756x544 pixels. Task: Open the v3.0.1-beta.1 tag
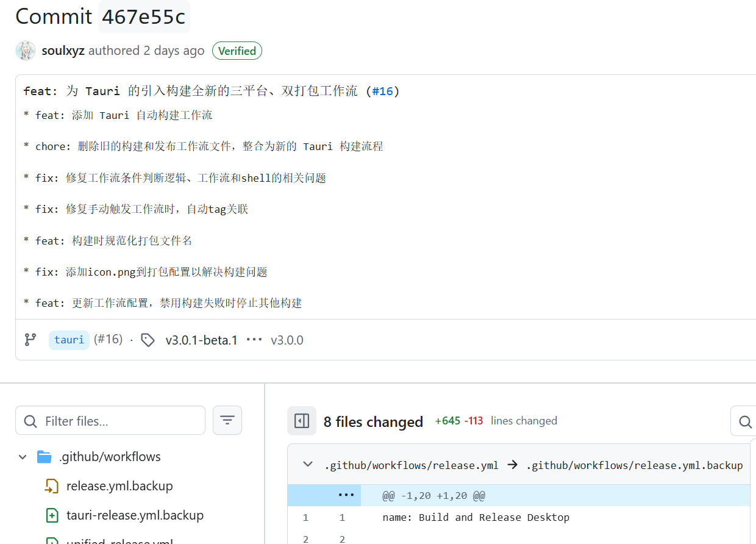[x=201, y=340]
